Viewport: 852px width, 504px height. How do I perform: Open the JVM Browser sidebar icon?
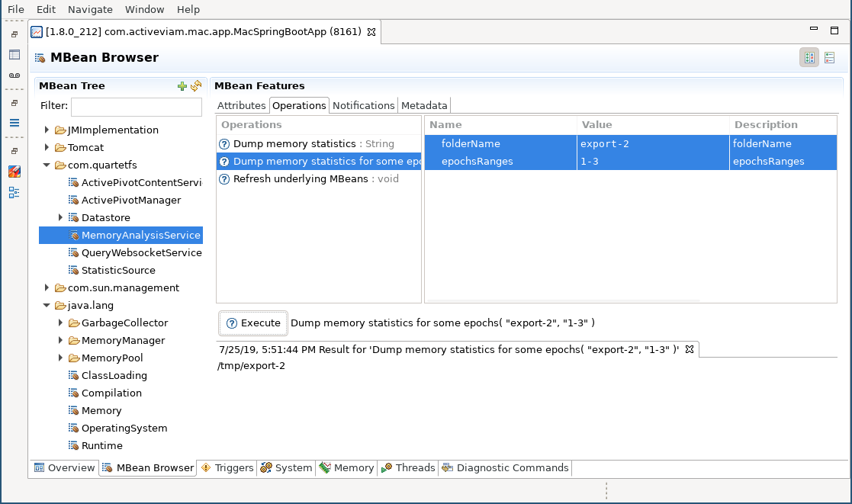[14, 55]
